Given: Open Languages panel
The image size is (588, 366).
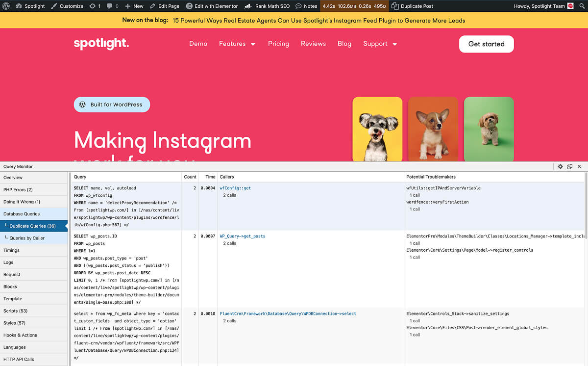Looking at the screenshot, I should click(x=34, y=347).
